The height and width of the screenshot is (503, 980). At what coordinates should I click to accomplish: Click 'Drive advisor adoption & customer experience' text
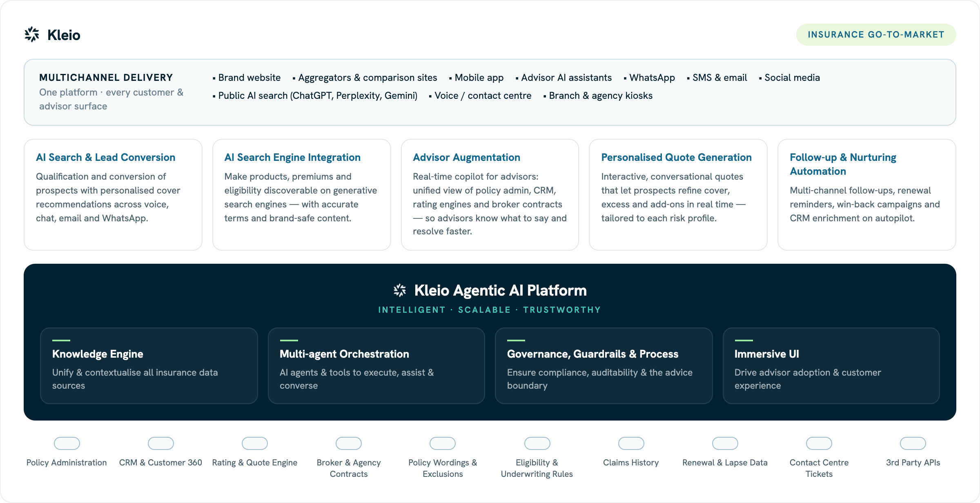tap(808, 379)
